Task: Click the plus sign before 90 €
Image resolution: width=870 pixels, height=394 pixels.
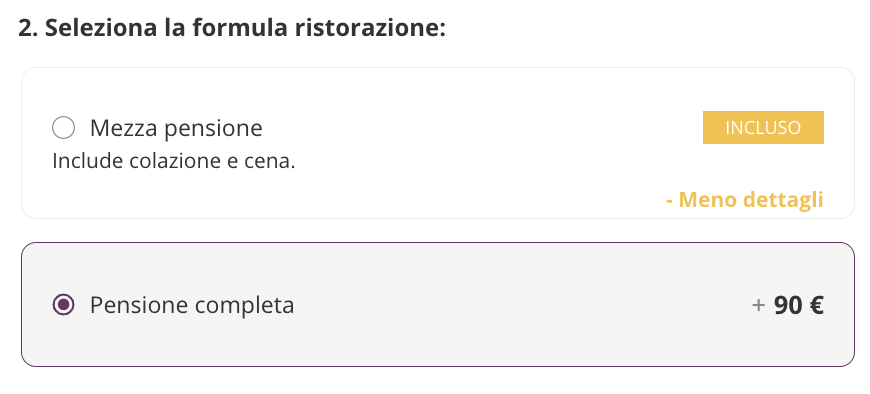Action: pyautogui.click(x=758, y=305)
